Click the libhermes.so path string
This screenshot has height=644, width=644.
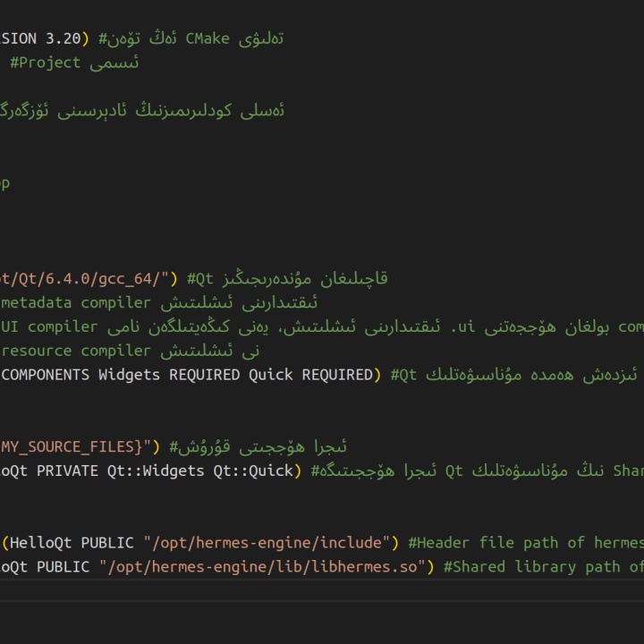coord(262,567)
